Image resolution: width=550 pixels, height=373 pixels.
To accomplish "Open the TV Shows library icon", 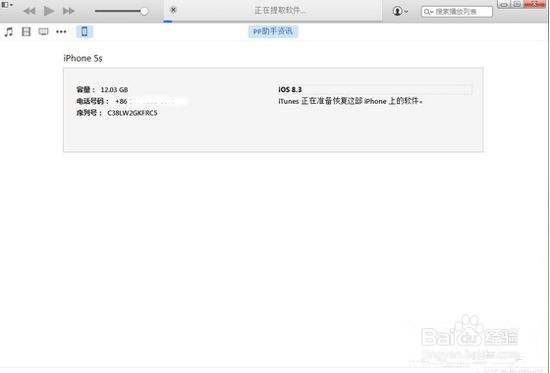I will tap(43, 32).
